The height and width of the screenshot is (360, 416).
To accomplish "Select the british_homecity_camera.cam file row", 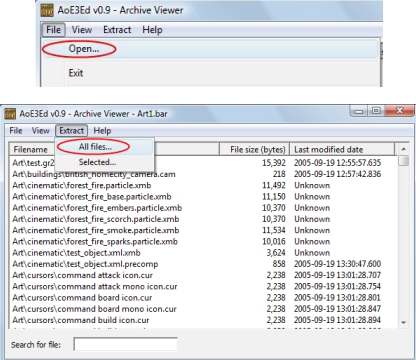I will (x=203, y=174).
